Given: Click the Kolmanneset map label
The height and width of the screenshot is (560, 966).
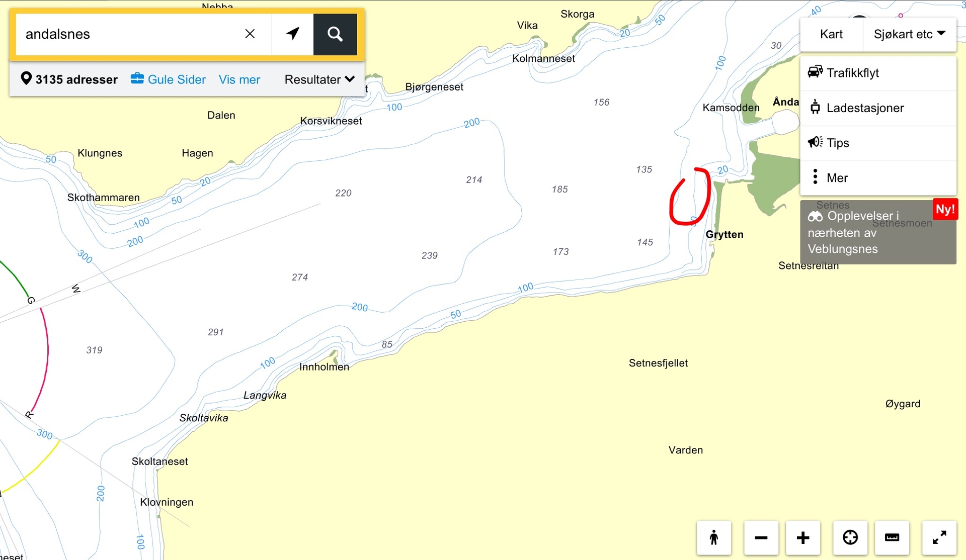Looking at the screenshot, I should click(543, 58).
